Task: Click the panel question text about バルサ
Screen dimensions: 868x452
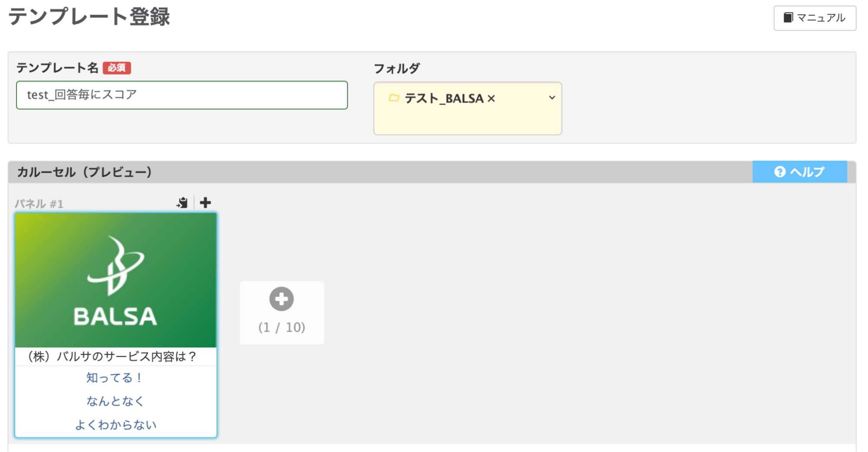Action: 112,356
